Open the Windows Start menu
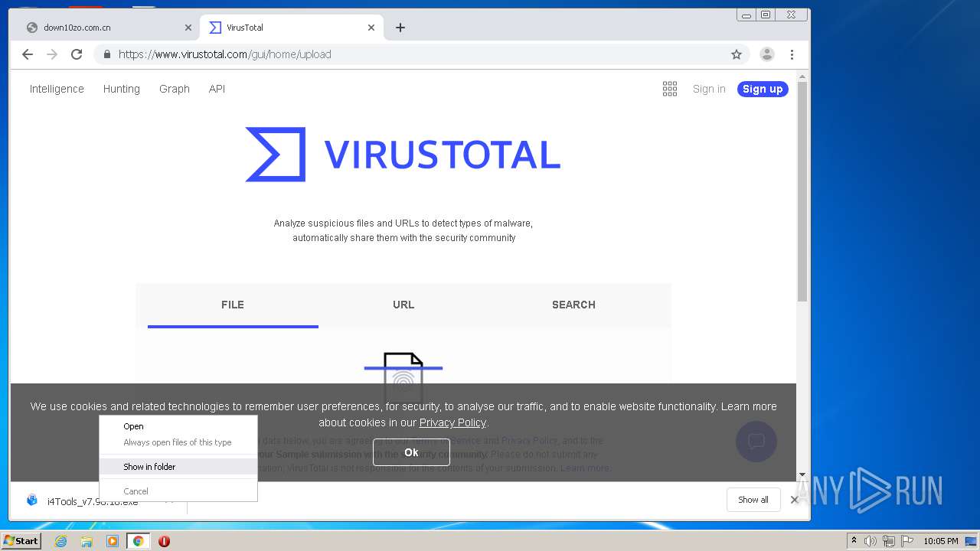 (x=21, y=541)
